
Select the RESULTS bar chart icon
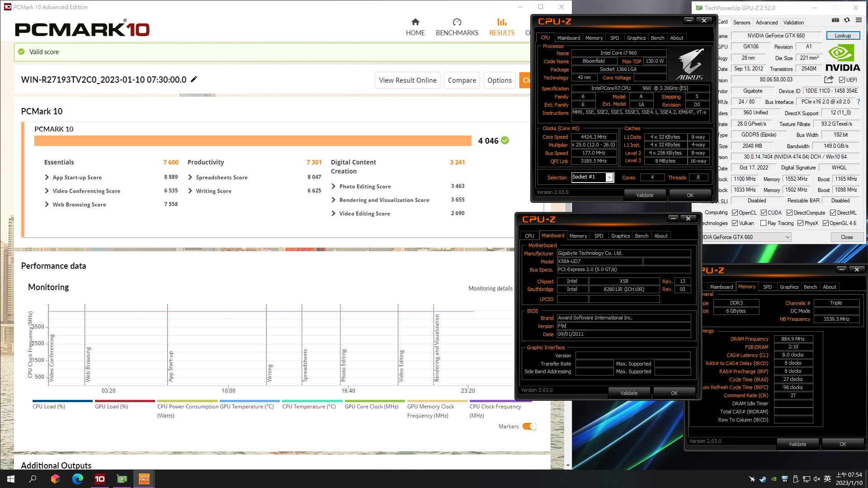[502, 22]
